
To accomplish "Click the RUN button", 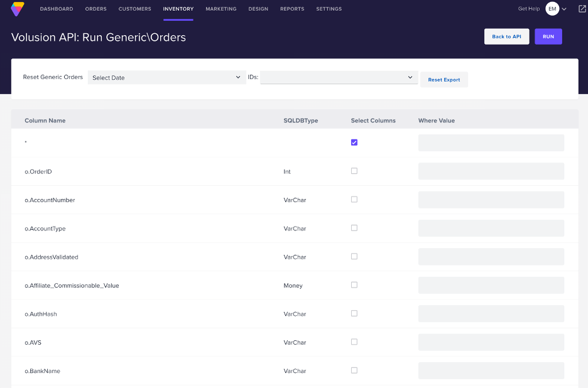I will point(548,36).
